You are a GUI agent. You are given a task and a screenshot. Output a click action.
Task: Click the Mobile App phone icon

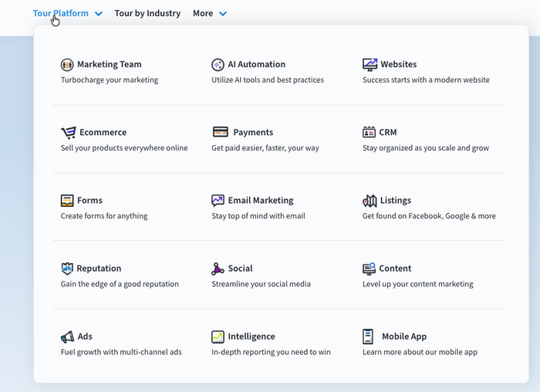coord(368,336)
